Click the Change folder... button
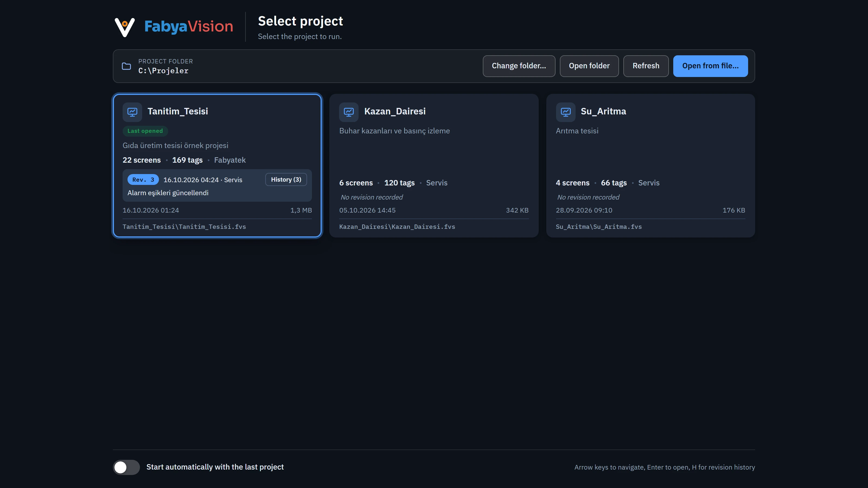Image resolution: width=868 pixels, height=488 pixels. [x=519, y=66]
